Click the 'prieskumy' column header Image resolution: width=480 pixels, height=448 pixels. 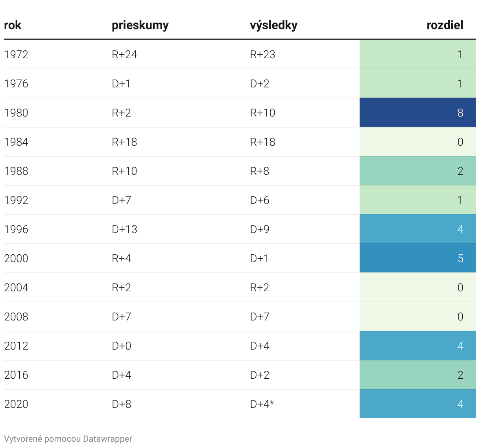[x=140, y=25]
